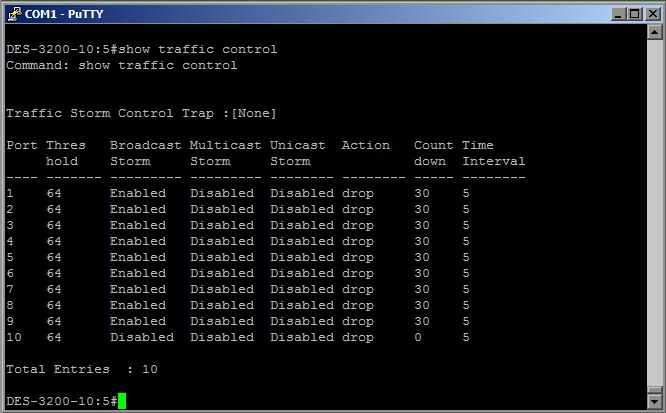Click port 10's Disabled broadcast value
The height and width of the screenshot is (413, 666).
[141, 337]
